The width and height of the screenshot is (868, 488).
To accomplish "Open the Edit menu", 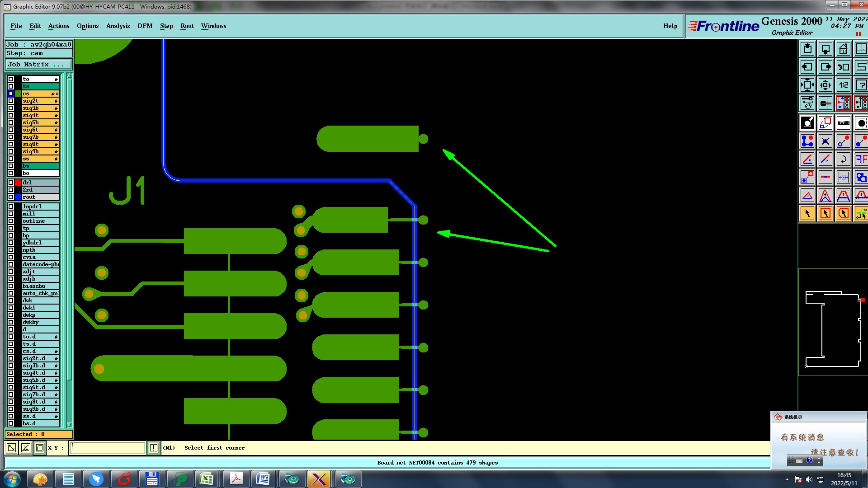I will pyautogui.click(x=35, y=26).
